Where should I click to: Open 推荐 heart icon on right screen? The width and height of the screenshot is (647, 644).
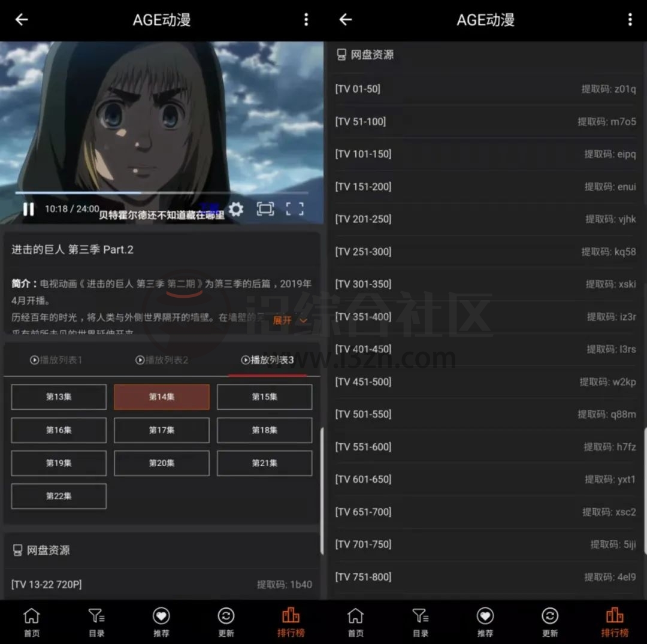pyautogui.click(x=485, y=622)
